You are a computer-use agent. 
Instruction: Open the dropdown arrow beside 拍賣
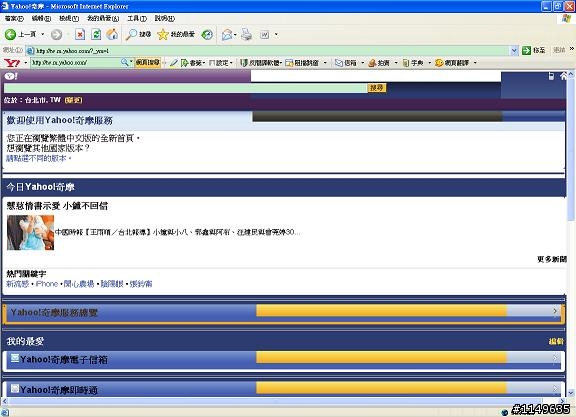[396, 63]
